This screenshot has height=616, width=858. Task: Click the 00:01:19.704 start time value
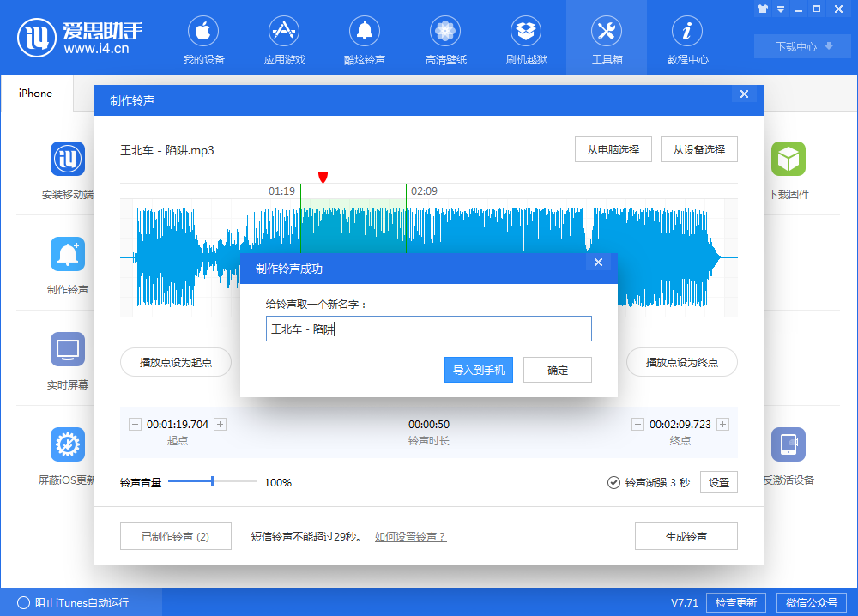[178, 425]
